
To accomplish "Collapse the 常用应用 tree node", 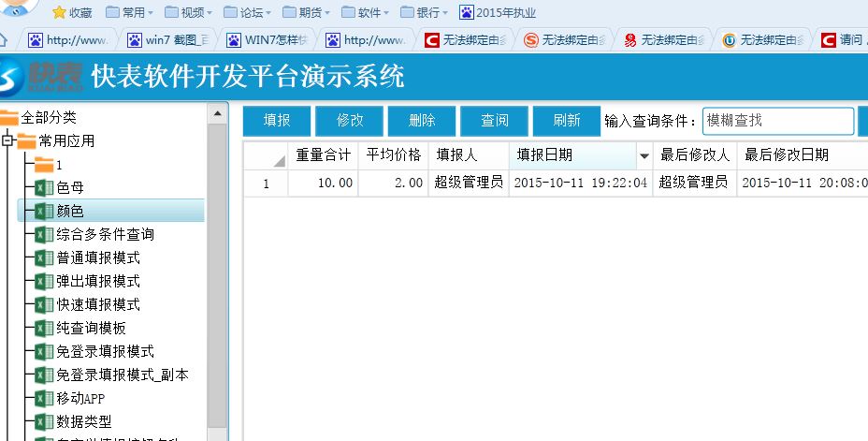I will point(7,140).
